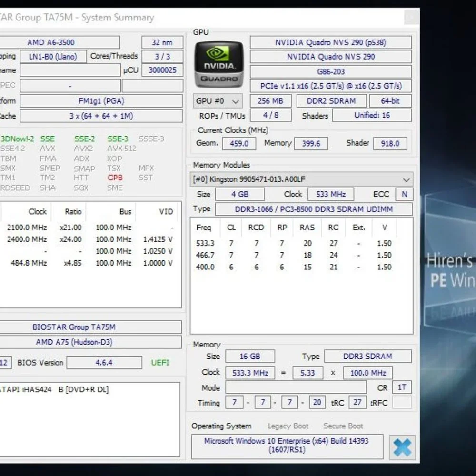Select the 64-bit GPU bus width field
Image resolution: width=476 pixels, height=476 pixels.
(390, 101)
